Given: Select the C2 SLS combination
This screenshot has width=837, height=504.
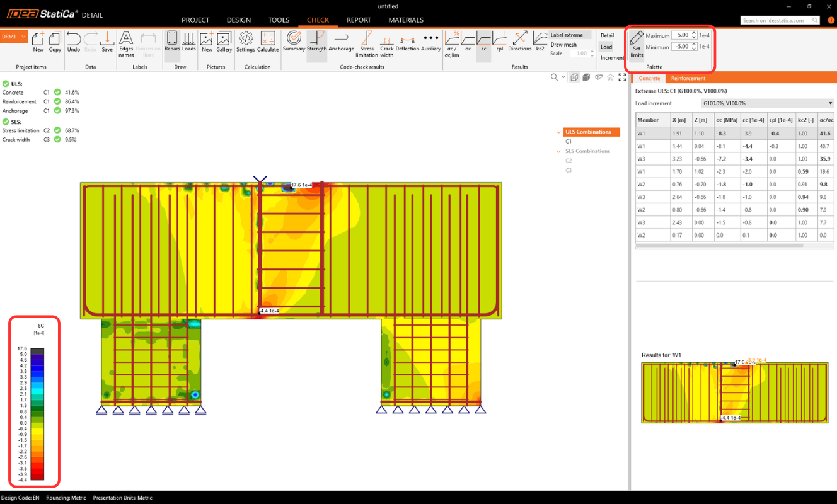Looking at the screenshot, I should coord(569,161).
